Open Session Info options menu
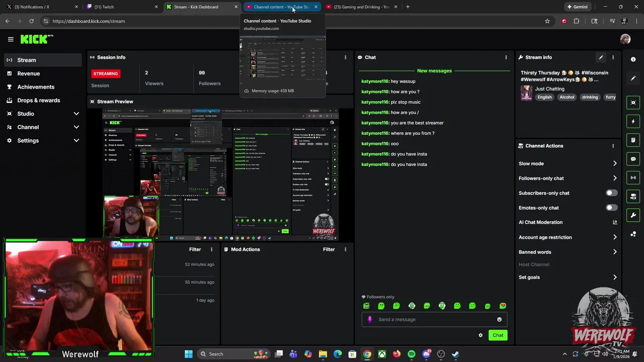The image size is (644, 362). point(345,57)
